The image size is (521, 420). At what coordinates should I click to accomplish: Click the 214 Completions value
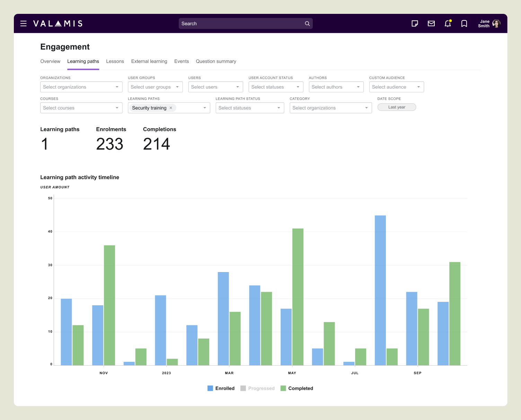(157, 144)
